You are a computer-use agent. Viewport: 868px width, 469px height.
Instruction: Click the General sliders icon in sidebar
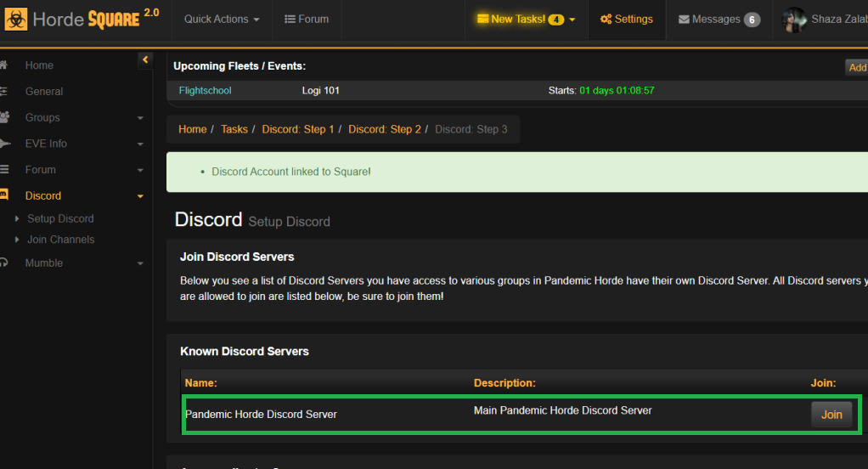3,92
